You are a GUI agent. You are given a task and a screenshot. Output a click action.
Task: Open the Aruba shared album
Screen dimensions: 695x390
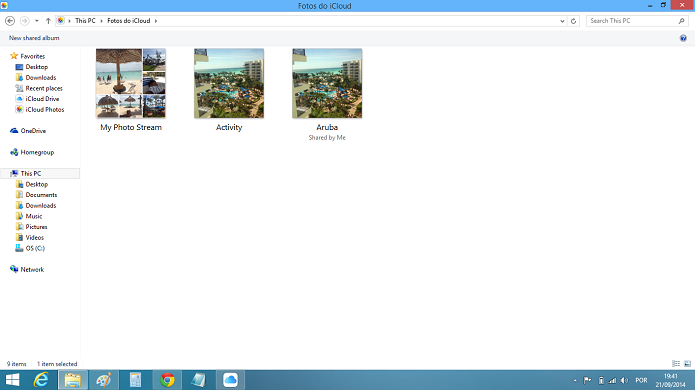[x=327, y=94]
